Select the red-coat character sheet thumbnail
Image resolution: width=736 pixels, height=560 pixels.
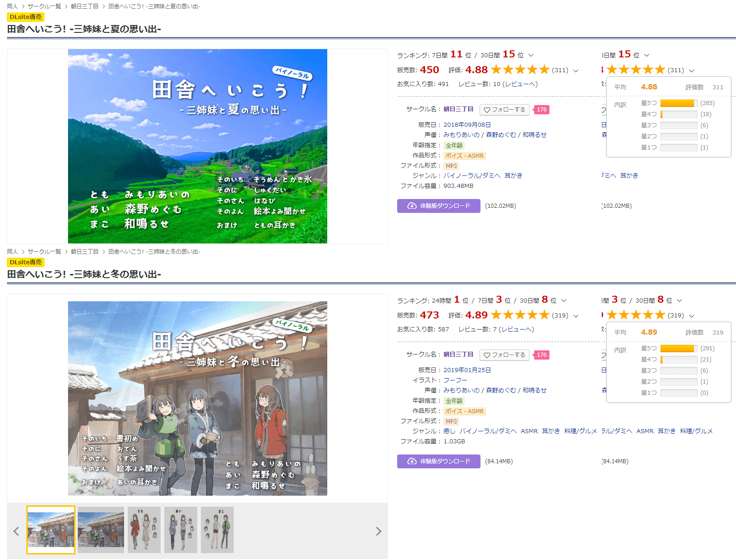pyautogui.click(x=144, y=530)
